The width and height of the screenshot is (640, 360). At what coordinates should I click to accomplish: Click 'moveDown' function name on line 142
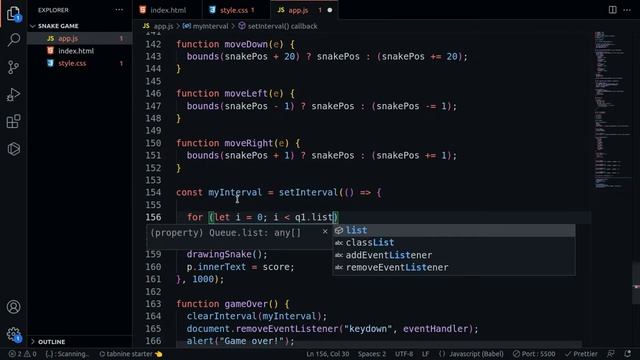(246, 44)
